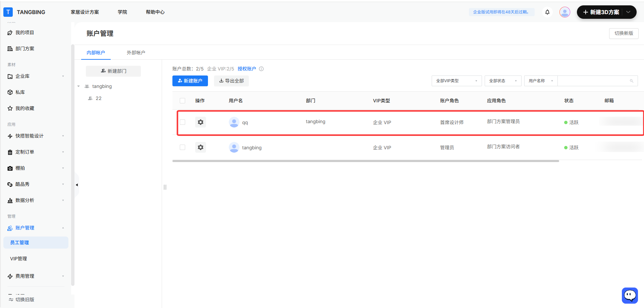Image resolution: width=644 pixels, height=308 pixels.
Task: Open 家居设计方案 menu
Action: [85, 12]
